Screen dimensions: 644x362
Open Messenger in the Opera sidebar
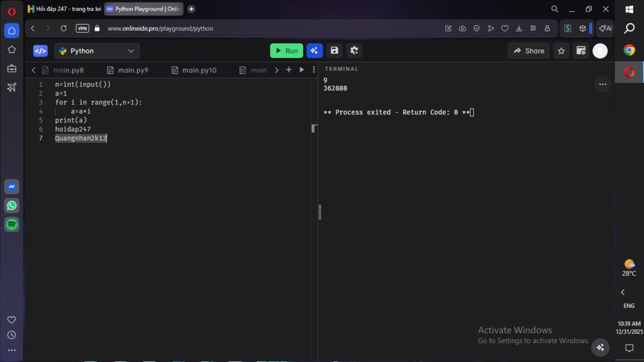pyautogui.click(x=11, y=187)
